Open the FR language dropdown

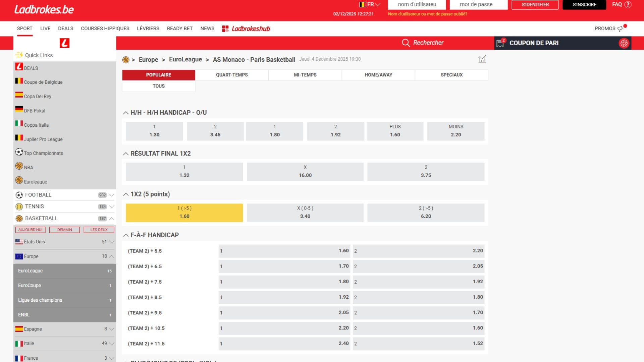370,5
